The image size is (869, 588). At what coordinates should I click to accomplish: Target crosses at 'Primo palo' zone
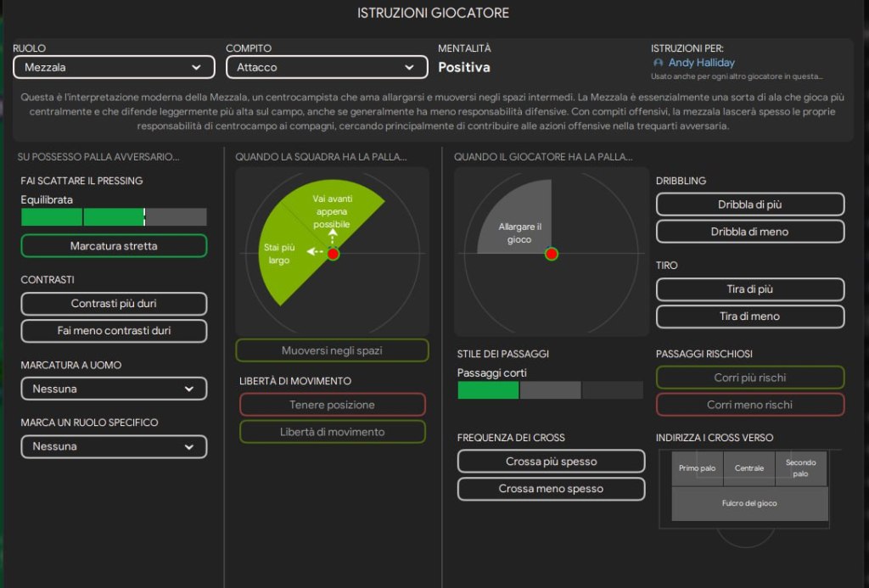[697, 468]
